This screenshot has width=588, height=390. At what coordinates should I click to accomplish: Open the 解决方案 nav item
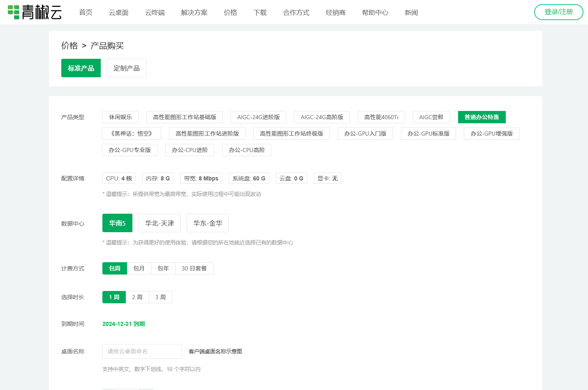(x=194, y=13)
